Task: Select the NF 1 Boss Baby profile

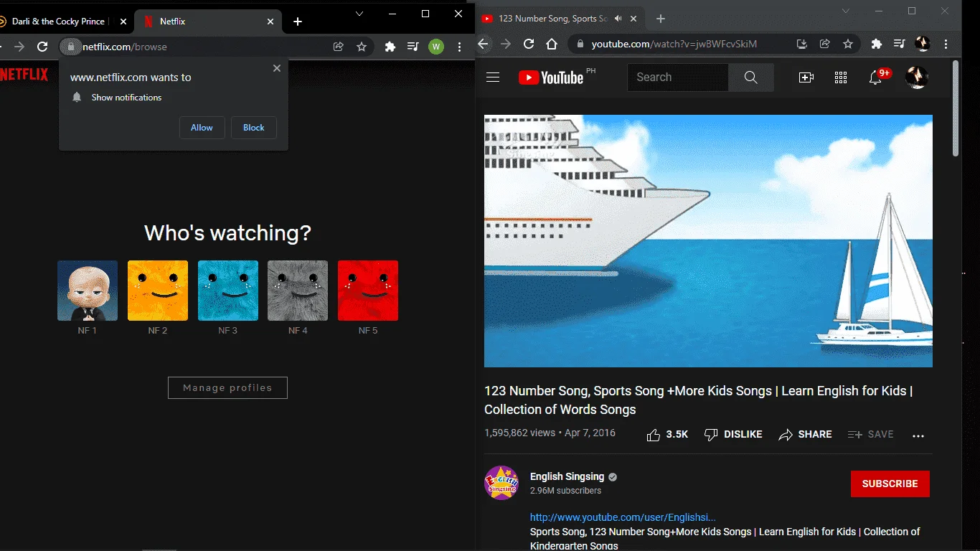Action: coord(88,291)
